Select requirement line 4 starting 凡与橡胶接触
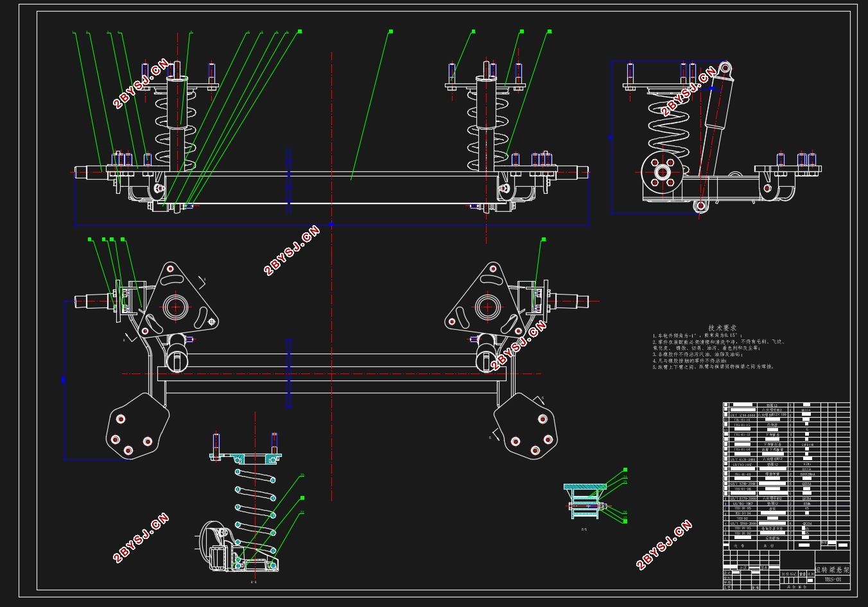Viewport: 868px width, 607px height. 690,361
